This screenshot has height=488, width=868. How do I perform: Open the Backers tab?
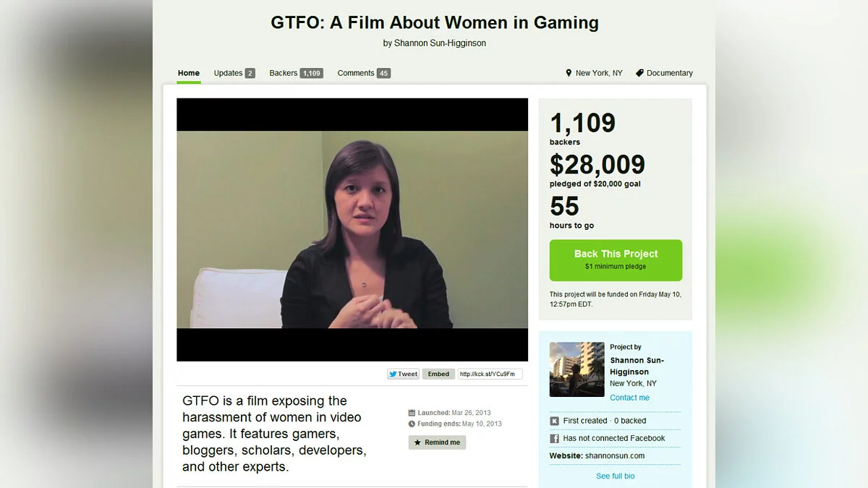point(296,73)
